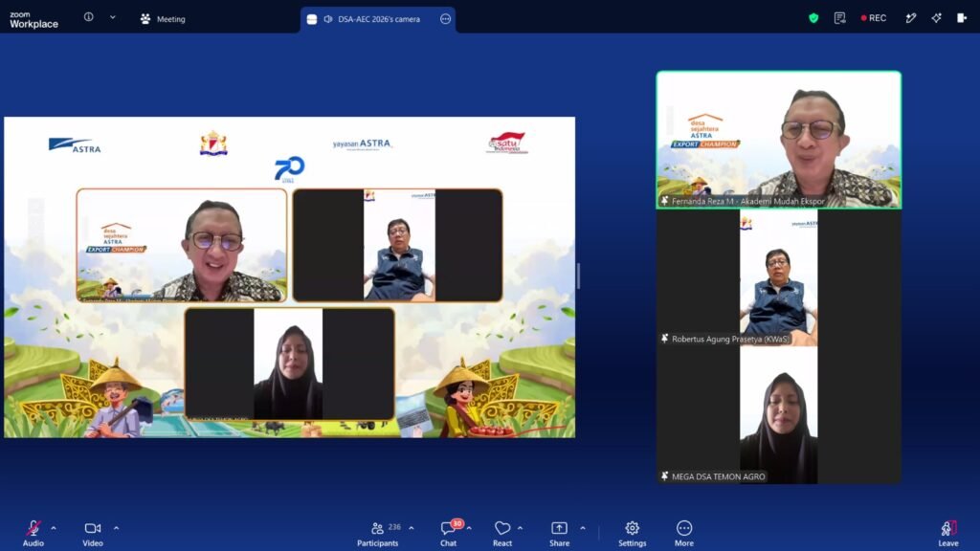Select Fernanda Reza M video thumbnail
The height and width of the screenshot is (551, 980).
[x=779, y=140]
